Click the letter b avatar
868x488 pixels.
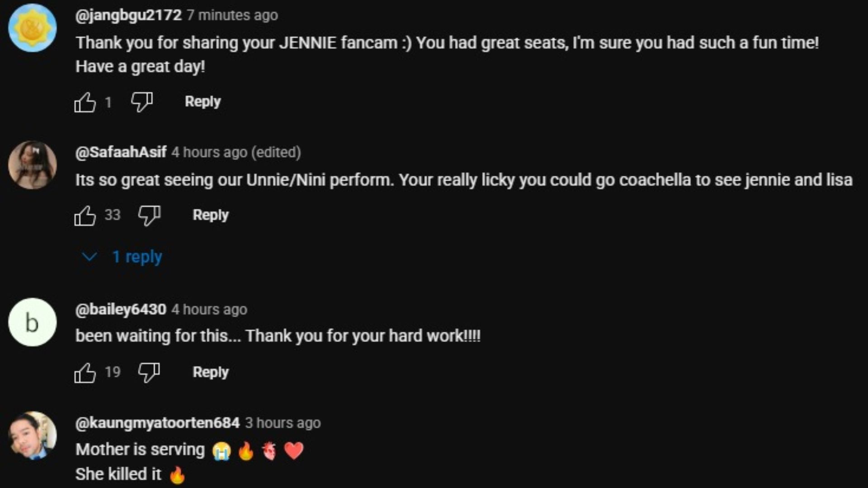click(32, 322)
